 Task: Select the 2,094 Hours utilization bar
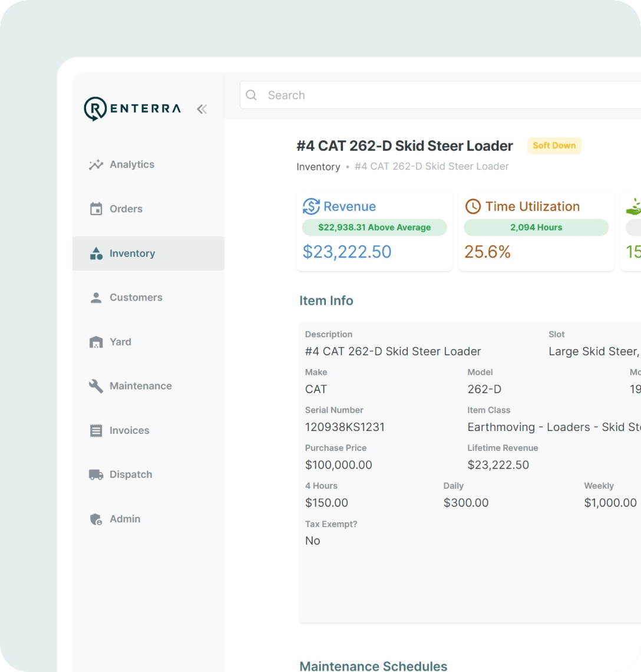(536, 228)
